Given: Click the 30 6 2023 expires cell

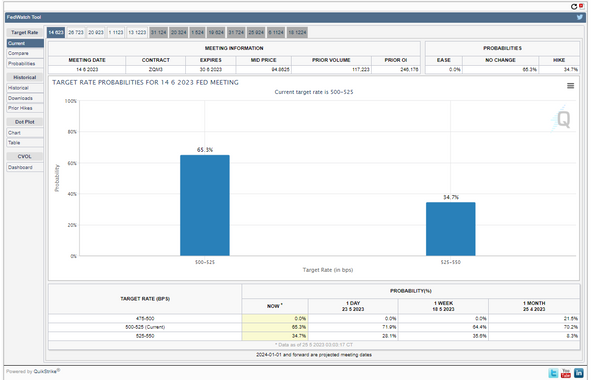Looking at the screenshot, I should [x=211, y=70].
